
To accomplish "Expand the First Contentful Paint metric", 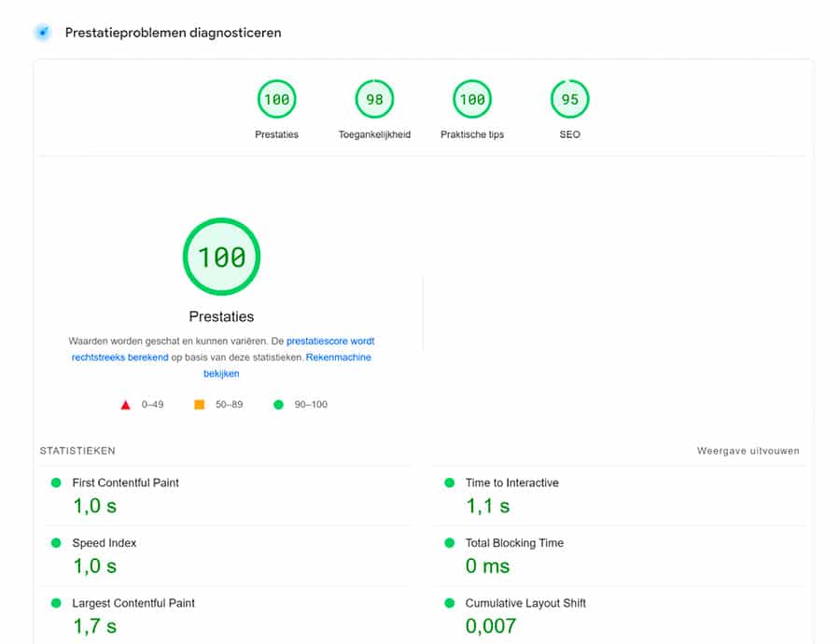I will coord(125,483).
